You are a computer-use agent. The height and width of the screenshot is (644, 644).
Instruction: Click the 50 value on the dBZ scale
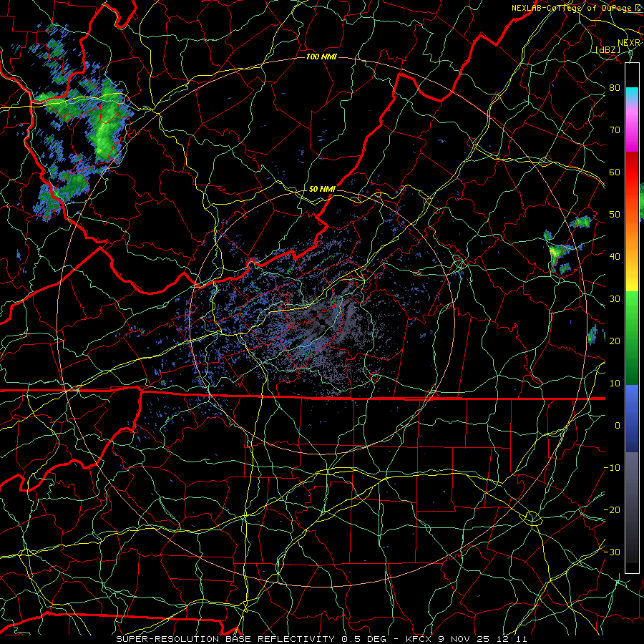pos(615,215)
